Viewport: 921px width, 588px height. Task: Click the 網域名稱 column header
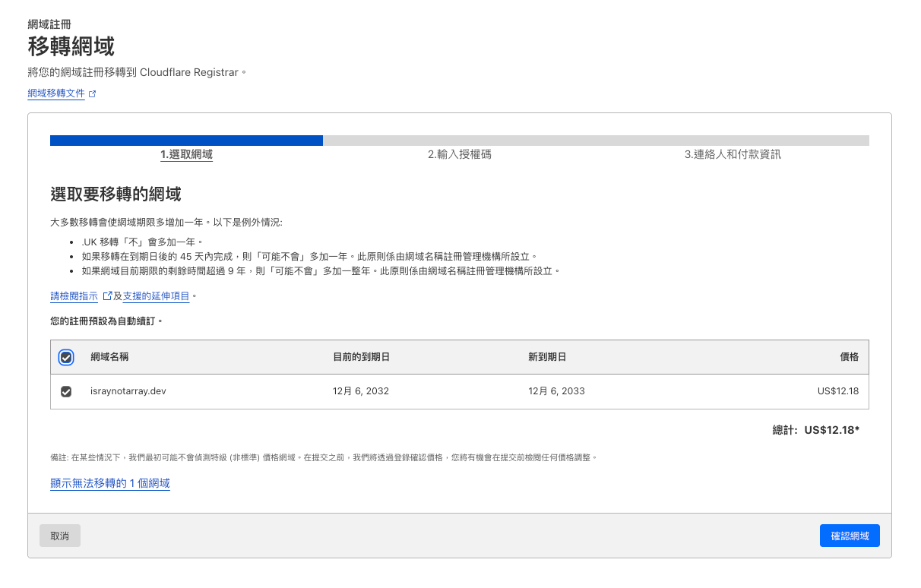pyautogui.click(x=115, y=357)
